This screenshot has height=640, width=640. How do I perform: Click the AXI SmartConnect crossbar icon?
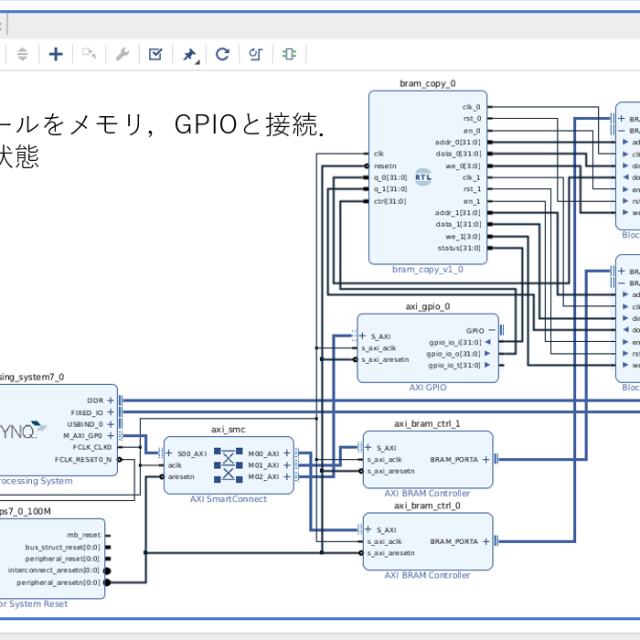229,465
